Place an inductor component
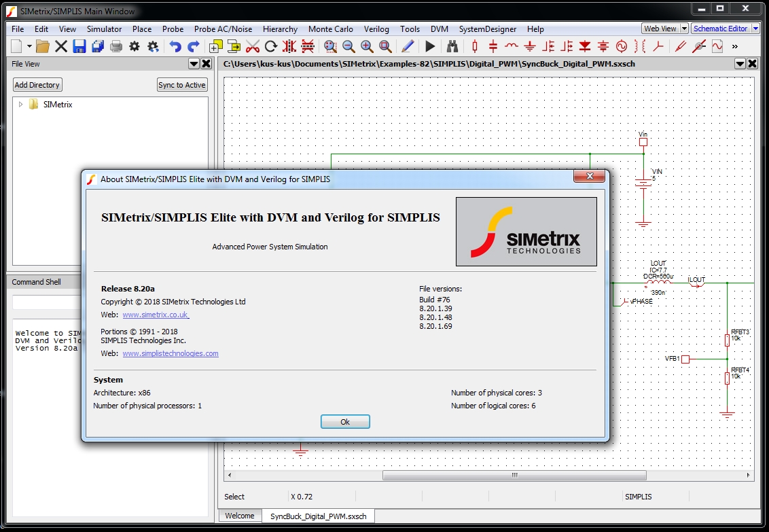This screenshot has height=532, width=769. point(512,47)
